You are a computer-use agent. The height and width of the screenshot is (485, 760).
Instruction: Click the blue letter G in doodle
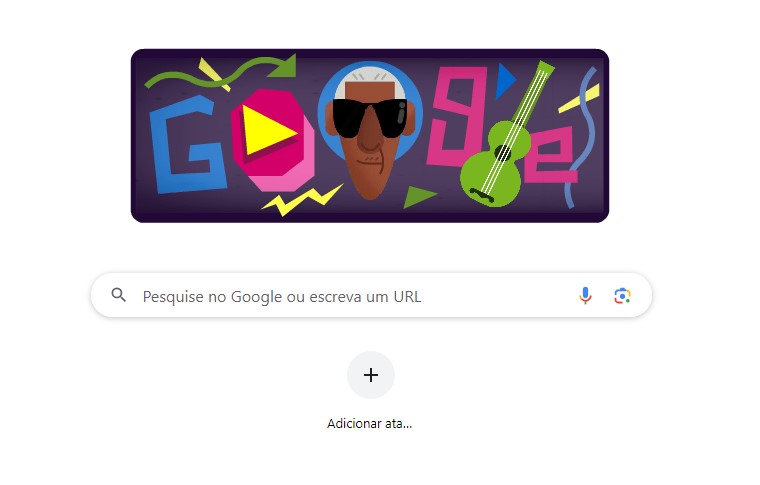[186, 144]
